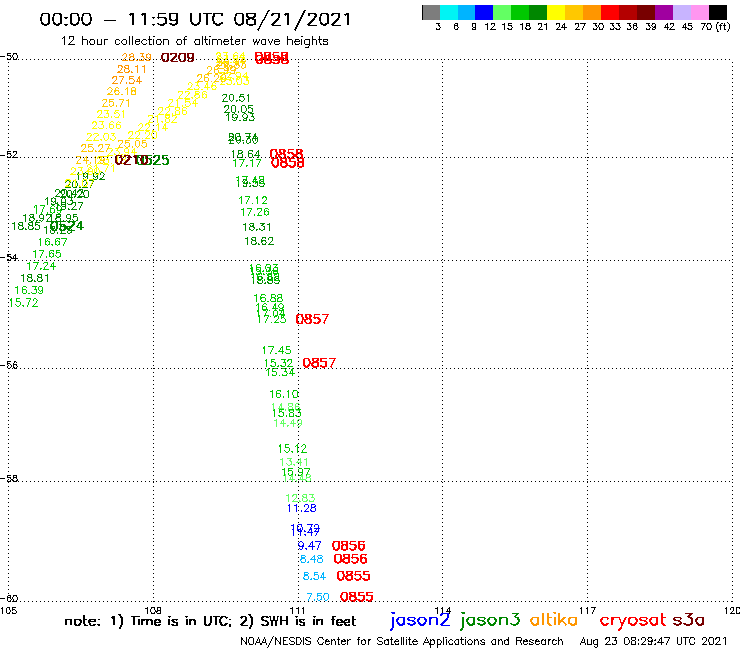Click the green value 17.12

(252, 201)
